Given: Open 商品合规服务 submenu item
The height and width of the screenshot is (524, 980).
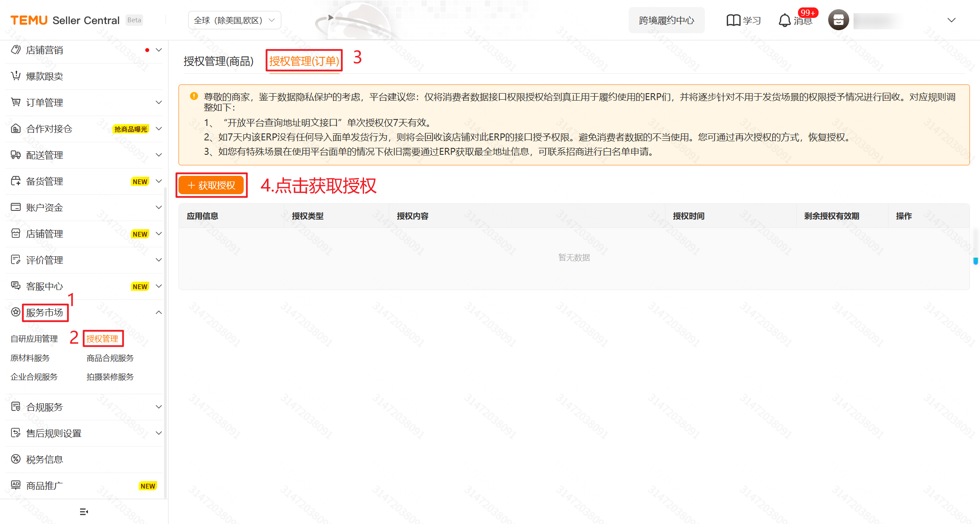Looking at the screenshot, I should point(110,358).
